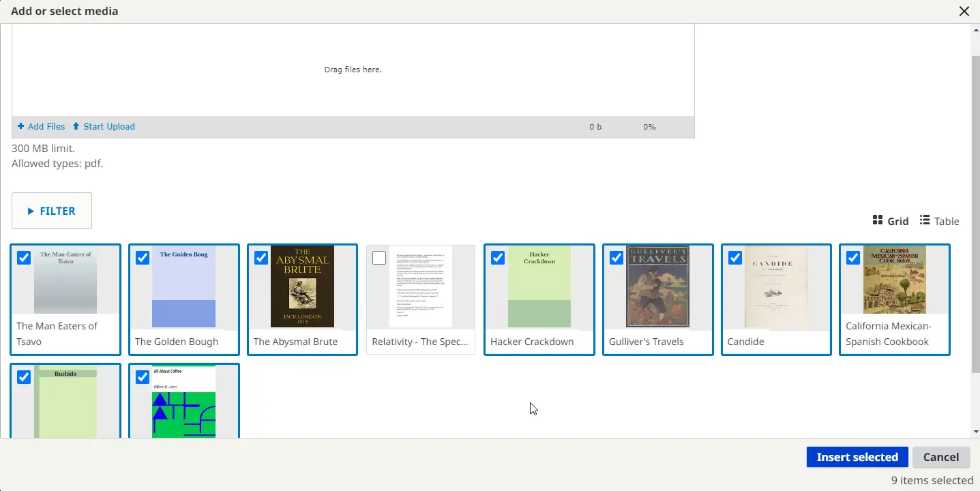The image size is (980, 491).
Task: Switch to Grid view icon
Action: (x=878, y=220)
